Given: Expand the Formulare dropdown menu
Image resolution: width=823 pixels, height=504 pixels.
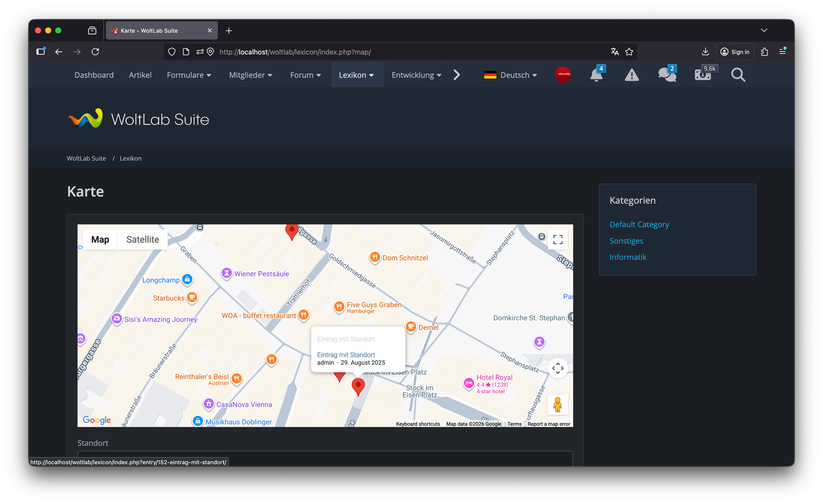Looking at the screenshot, I should 189,75.
